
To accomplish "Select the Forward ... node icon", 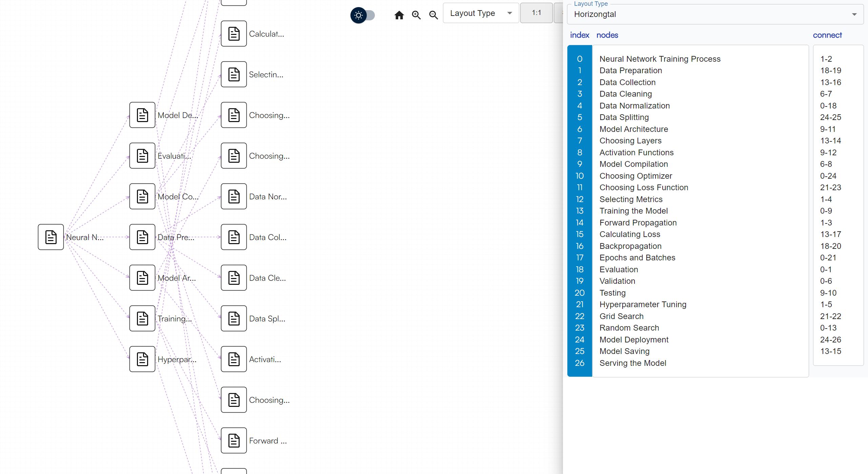I will coord(234,440).
